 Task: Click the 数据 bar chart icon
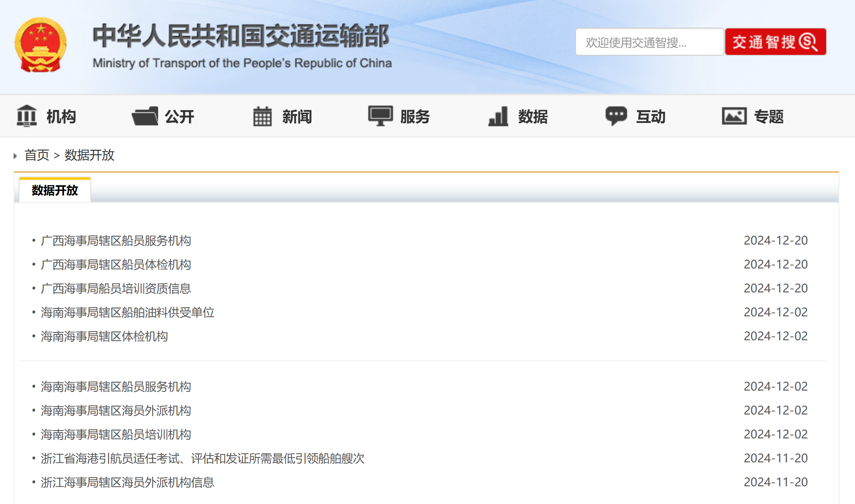[498, 116]
